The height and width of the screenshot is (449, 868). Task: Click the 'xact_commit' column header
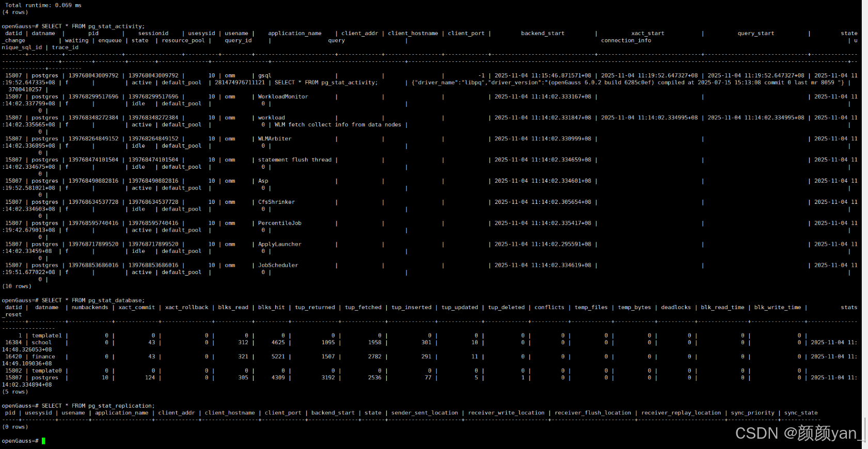coord(137,308)
